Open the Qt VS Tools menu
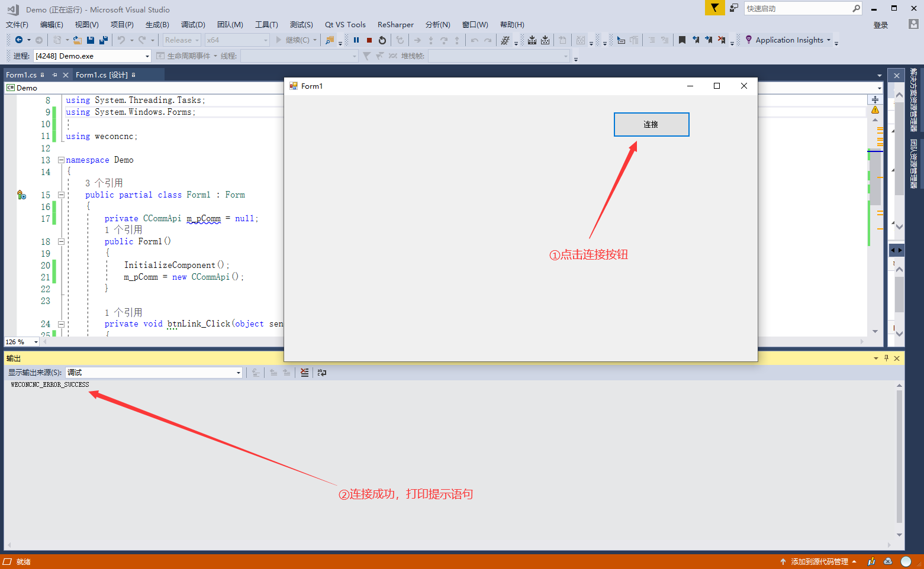 (x=345, y=25)
